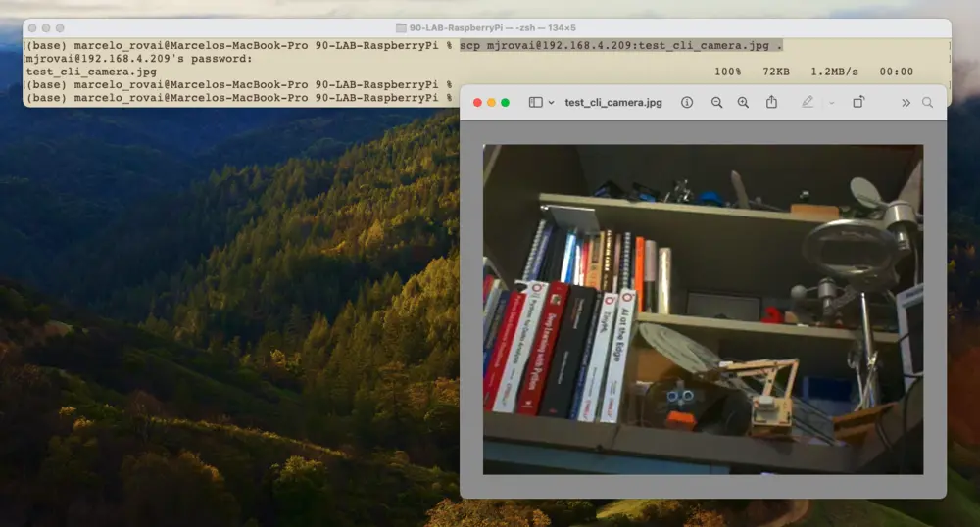Image resolution: width=980 pixels, height=527 pixels.
Task: Close the Terminal window
Action: [x=32, y=28]
